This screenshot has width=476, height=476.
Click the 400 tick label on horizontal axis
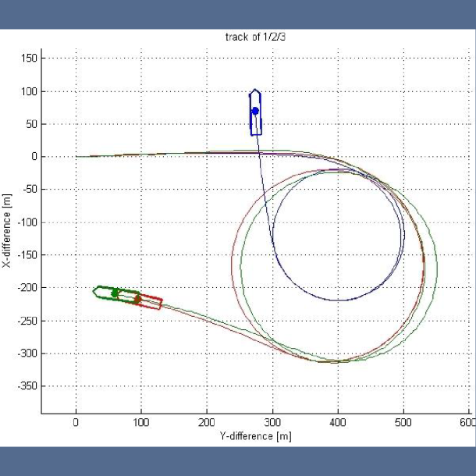pos(338,423)
